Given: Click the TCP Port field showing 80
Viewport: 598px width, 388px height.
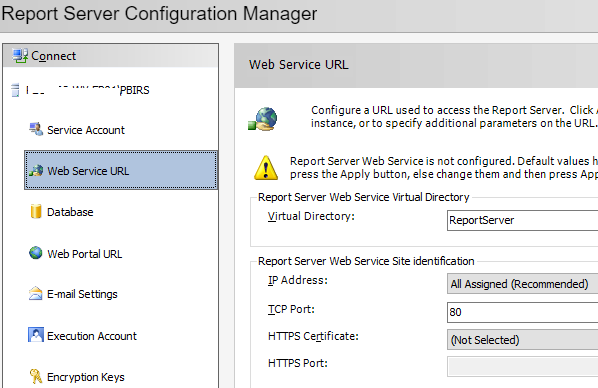Looking at the screenshot, I should [522, 312].
